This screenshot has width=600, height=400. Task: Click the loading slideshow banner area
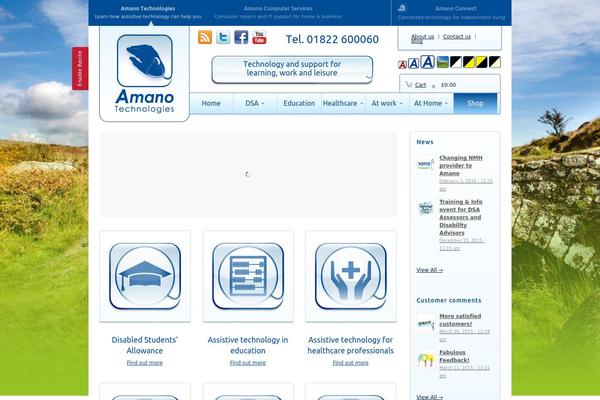[248, 174]
